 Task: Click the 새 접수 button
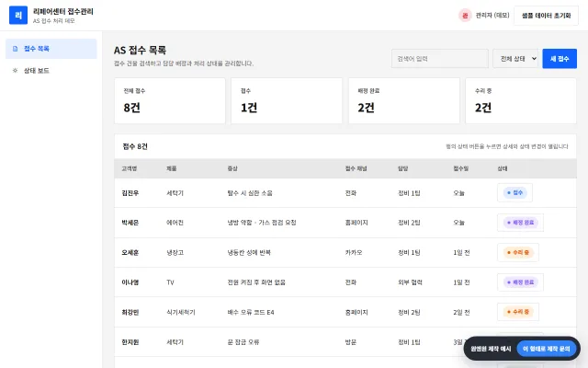[x=560, y=59]
